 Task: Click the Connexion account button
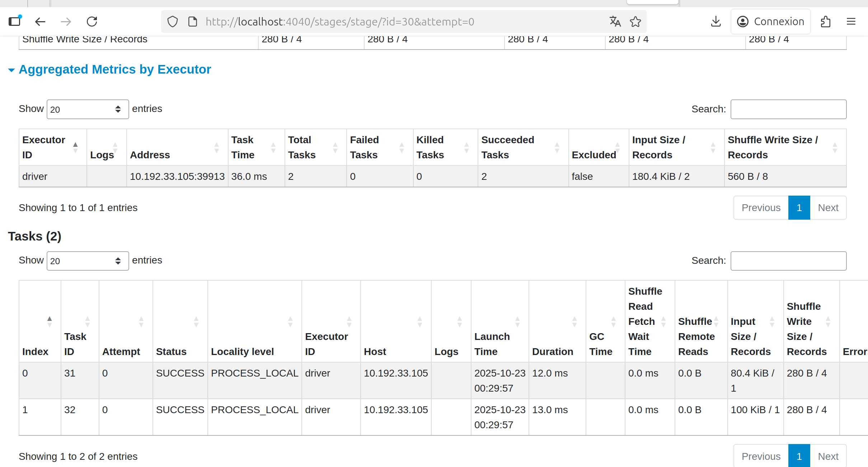[770, 22]
